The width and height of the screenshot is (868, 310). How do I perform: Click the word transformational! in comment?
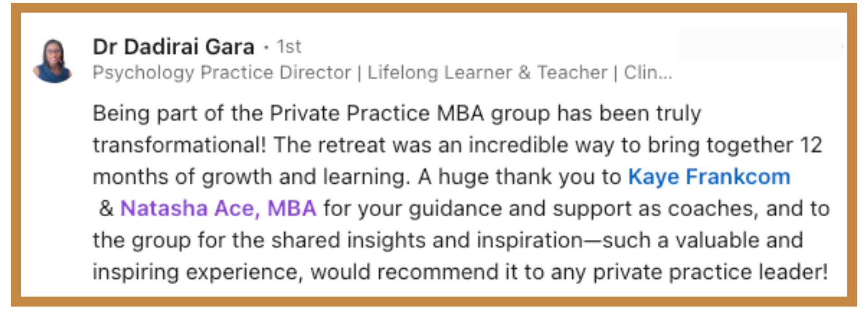[179, 145]
